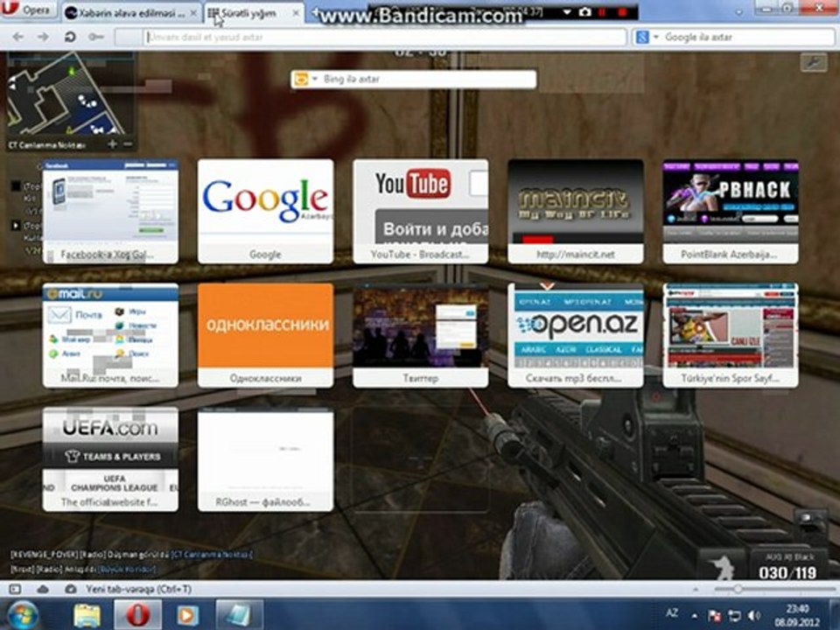This screenshot has width=840, height=630.
Task: Open the Твиттер speed dial thumbnail
Action: [421, 335]
